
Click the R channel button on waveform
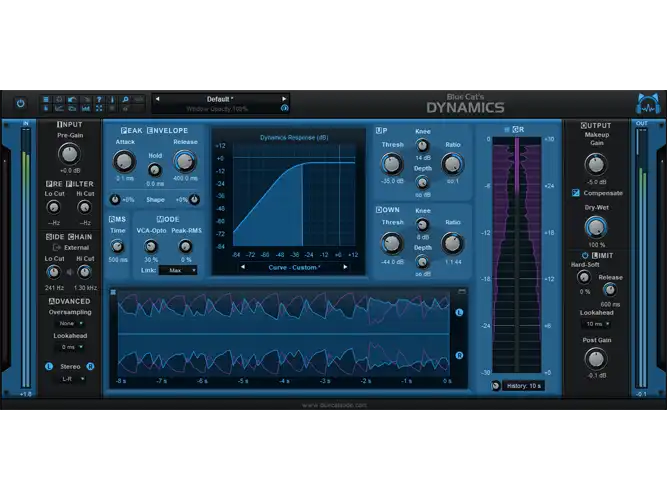pos(459,355)
